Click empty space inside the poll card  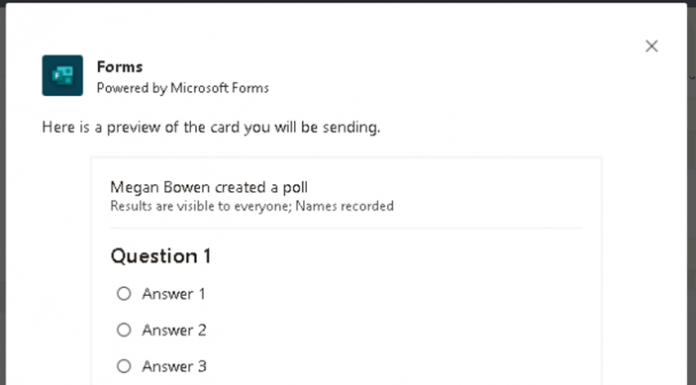click(399, 311)
